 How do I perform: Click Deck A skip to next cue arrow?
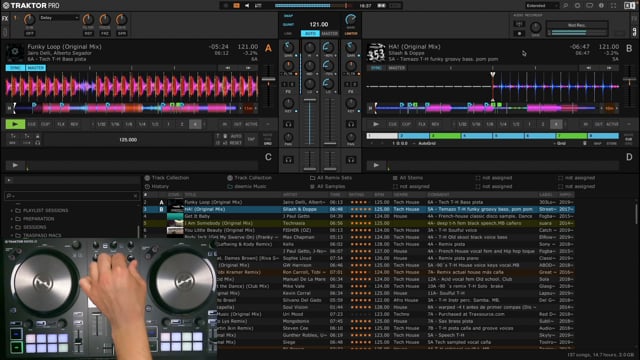(x=248, y=68)
